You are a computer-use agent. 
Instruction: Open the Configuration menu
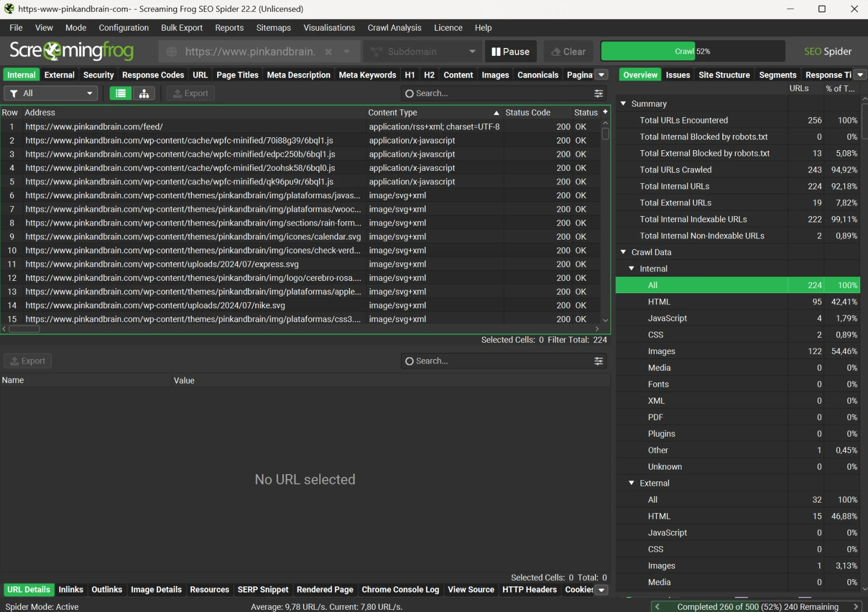[124, 28]
